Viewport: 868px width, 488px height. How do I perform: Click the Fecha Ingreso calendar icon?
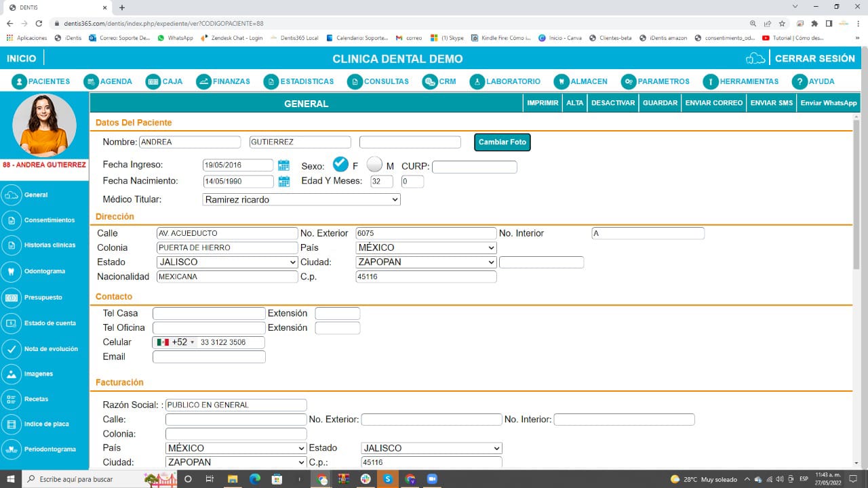click(x=284, y=165)
